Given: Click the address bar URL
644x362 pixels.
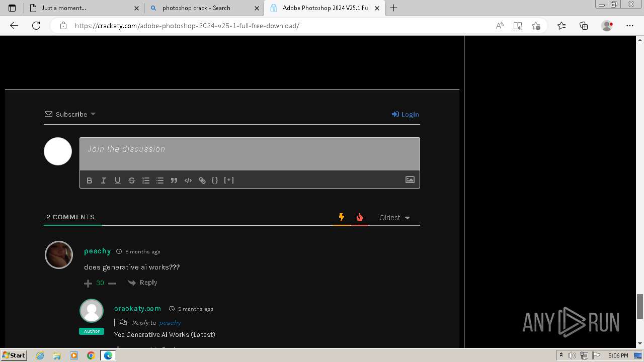Looking at the screenshot, I should 187,26.
